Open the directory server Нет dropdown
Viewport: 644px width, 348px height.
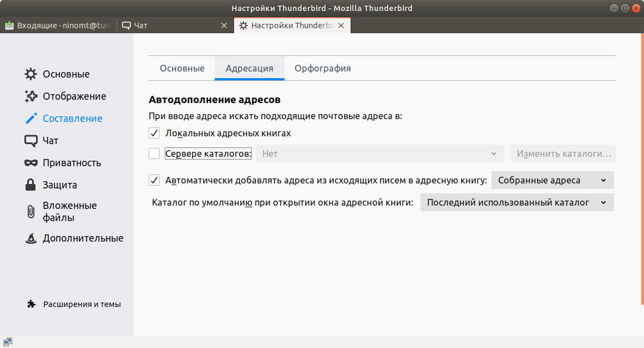coord(379,153)
